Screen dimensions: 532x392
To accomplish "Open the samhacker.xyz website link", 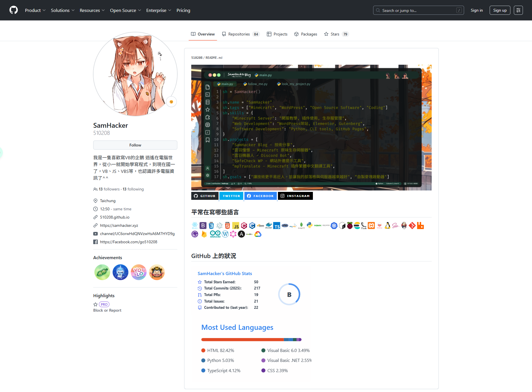I will pos(119,225).
